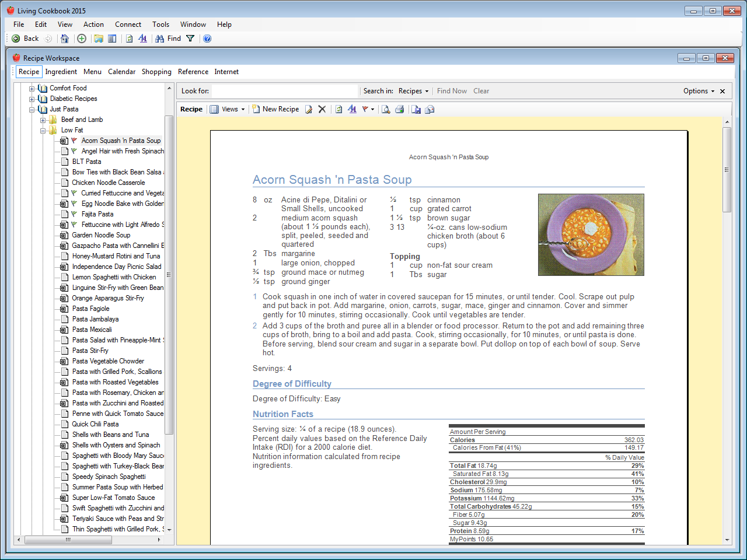Screen dimensions: 747x560
Task: Toggle the panel layout icon in main toolbar
Action: pos(112,38)
